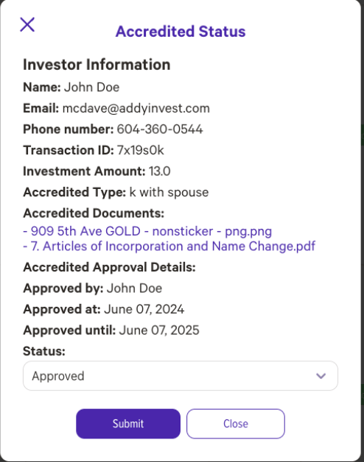This screenshot has height=462, width=364.
Task: Click the Investment Amount value 13.0
Action: point(160,171)
